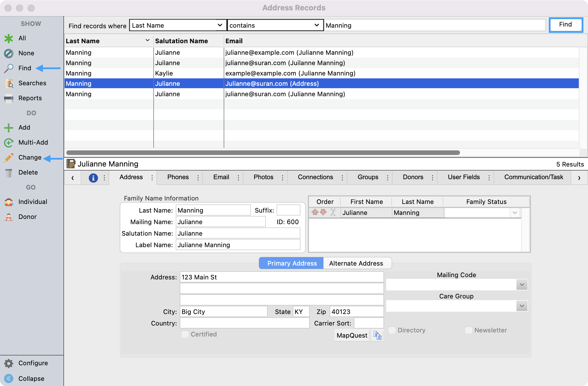Click the Reports printer icon
The image size is (588, 386).
(9, 98)
